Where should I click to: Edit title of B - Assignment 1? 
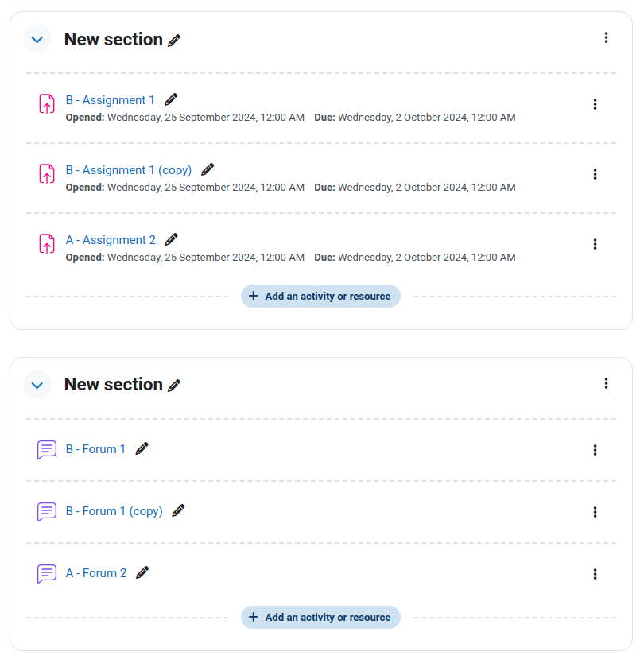click(x=171, y=100)
